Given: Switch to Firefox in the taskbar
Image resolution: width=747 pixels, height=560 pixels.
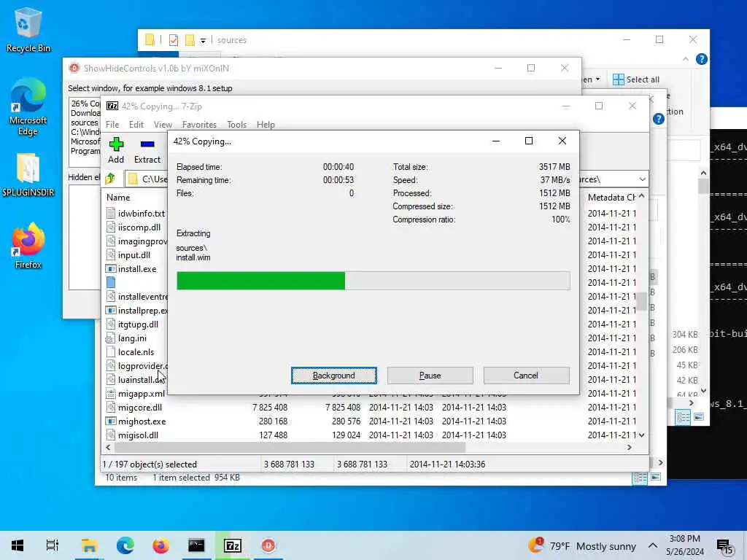Looking at the screenshot, I should coord(160,545).
